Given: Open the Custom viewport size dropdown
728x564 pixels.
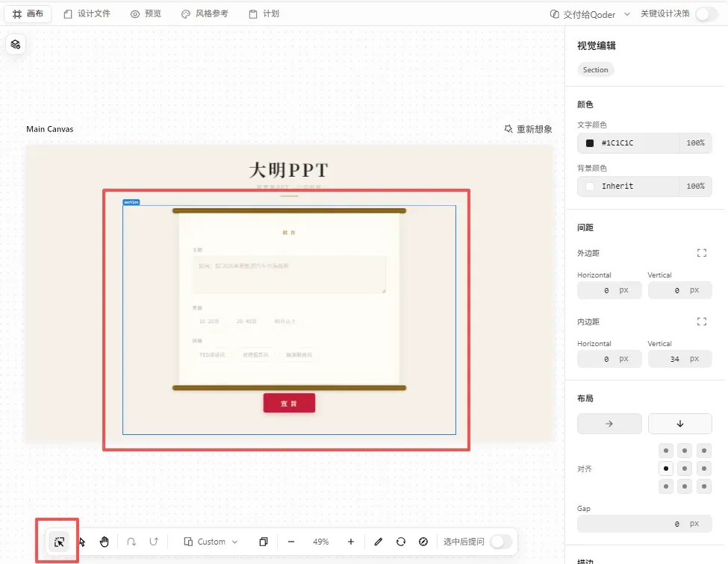Looking at the screenshot, I should 211,542.
